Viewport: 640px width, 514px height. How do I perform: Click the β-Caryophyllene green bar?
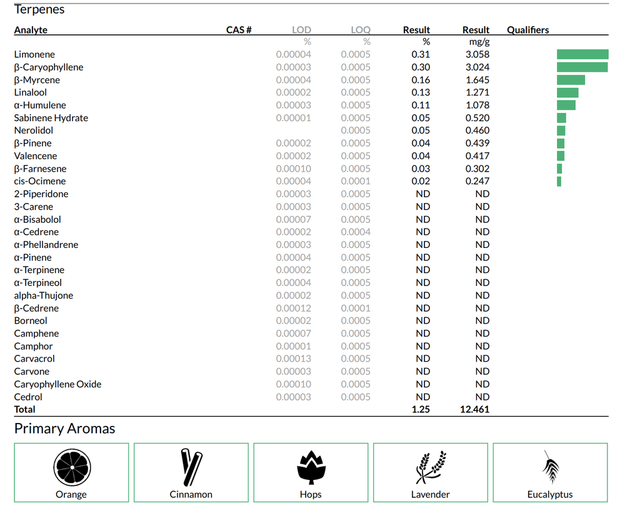pyautogui.click(x=582, y=67)
